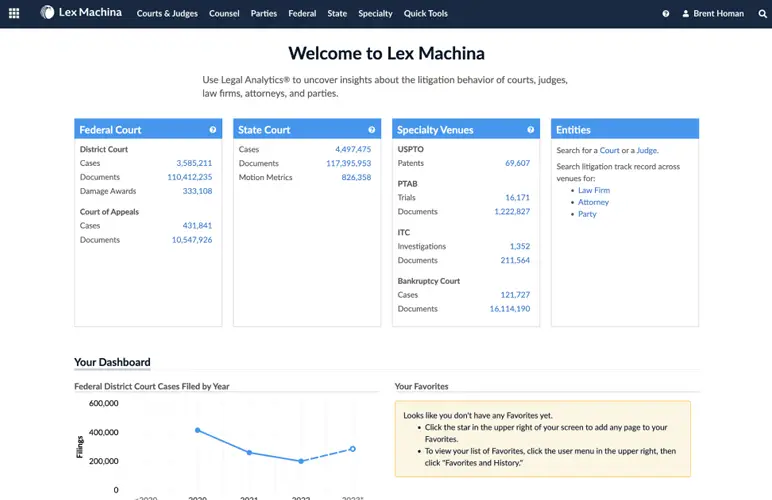Open District Court cases count 3,585,211
The width and height of the screenshot is (772, 500).
pos(194,163)
